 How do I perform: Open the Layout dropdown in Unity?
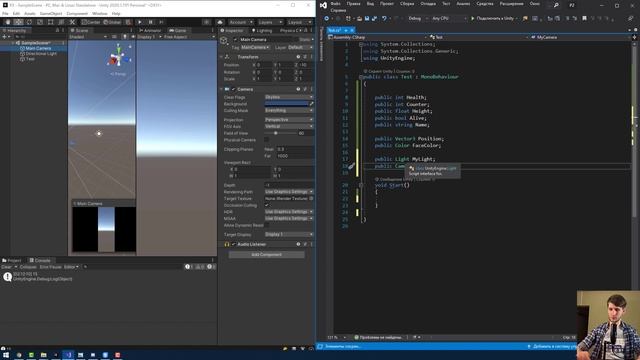[299, 22]
